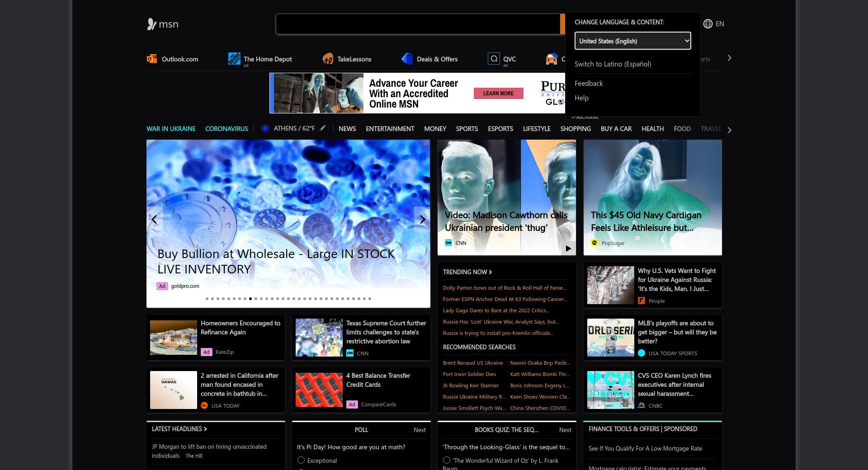
Task: Click the search input field
Action: 418,24
